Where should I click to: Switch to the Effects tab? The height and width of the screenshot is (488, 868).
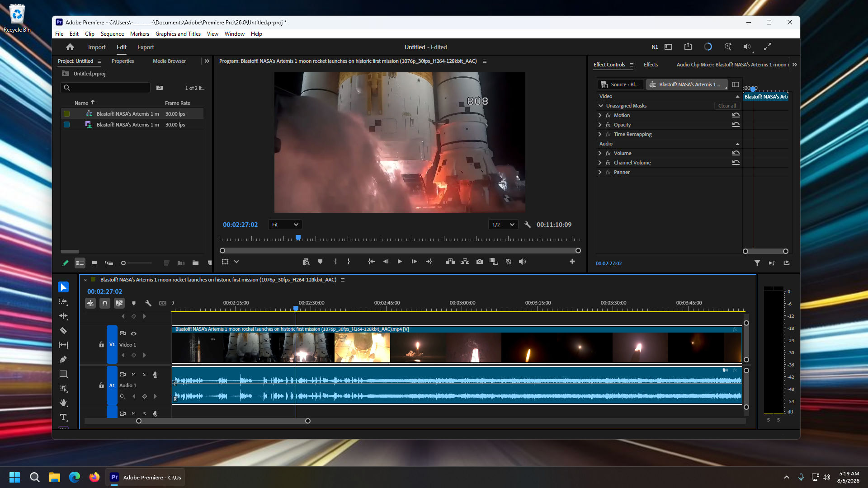tap(651, 65)
